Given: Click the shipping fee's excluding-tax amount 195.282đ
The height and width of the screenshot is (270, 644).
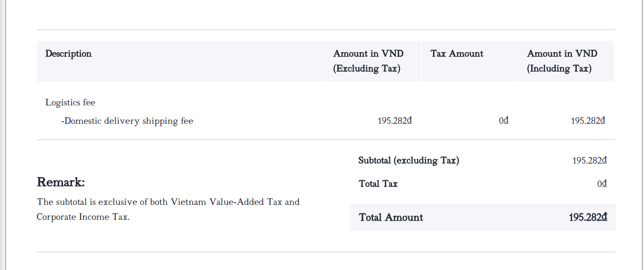Looking at the screenshot, I should pos(395,120).
